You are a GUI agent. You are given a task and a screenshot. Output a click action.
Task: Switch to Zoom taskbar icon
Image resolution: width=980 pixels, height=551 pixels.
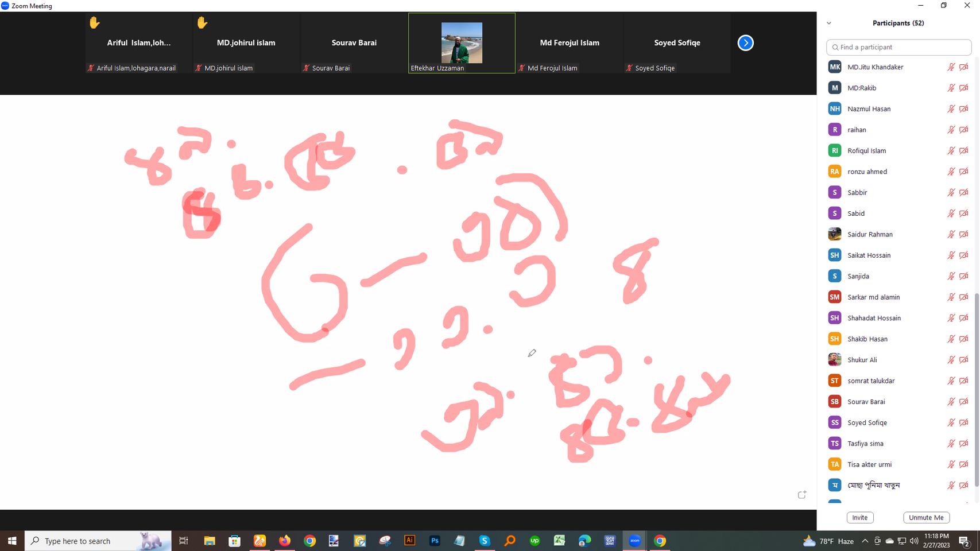(x=634, y=541)
